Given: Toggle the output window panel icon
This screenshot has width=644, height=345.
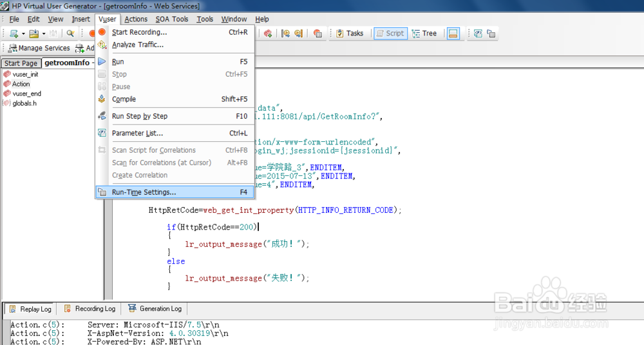Looking at the screenshot, I should 453,34.
